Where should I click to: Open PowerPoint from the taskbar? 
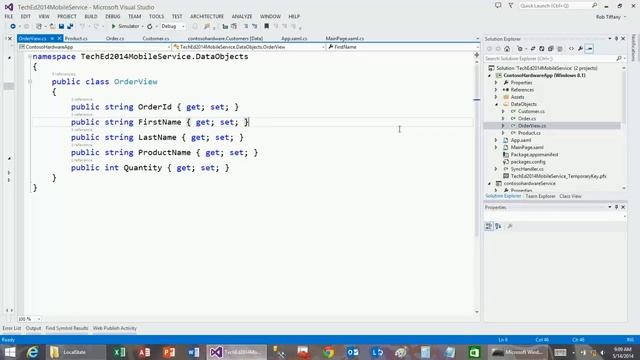point(169,352)
